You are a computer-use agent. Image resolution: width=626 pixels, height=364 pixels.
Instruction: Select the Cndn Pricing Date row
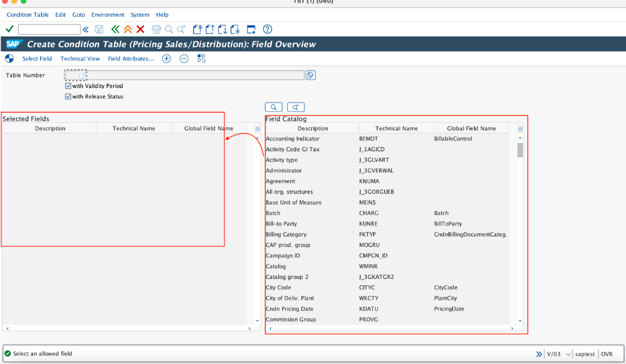pos(387,309)
